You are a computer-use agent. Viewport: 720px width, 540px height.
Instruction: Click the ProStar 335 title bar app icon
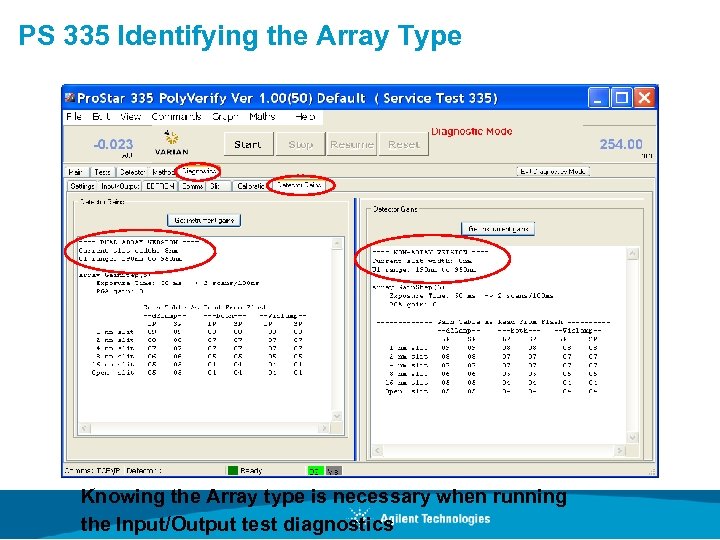click(70, 98)
